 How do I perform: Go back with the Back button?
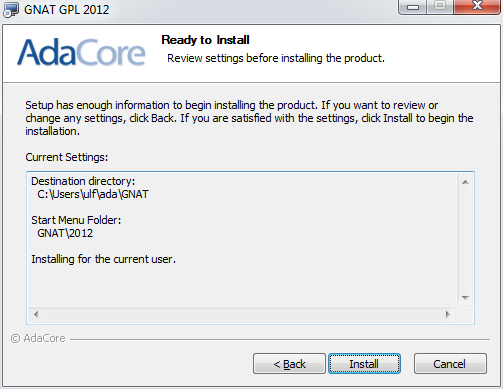tap(289, 364)
